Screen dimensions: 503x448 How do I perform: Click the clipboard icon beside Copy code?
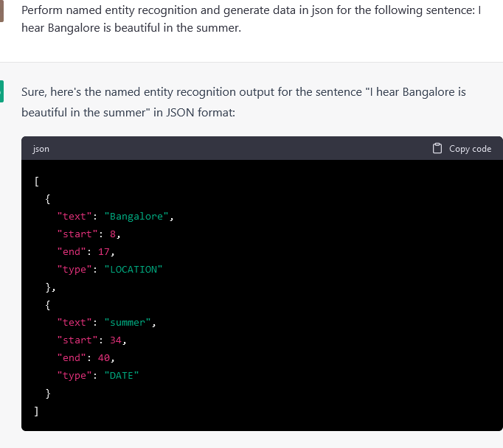coord(437,148)
